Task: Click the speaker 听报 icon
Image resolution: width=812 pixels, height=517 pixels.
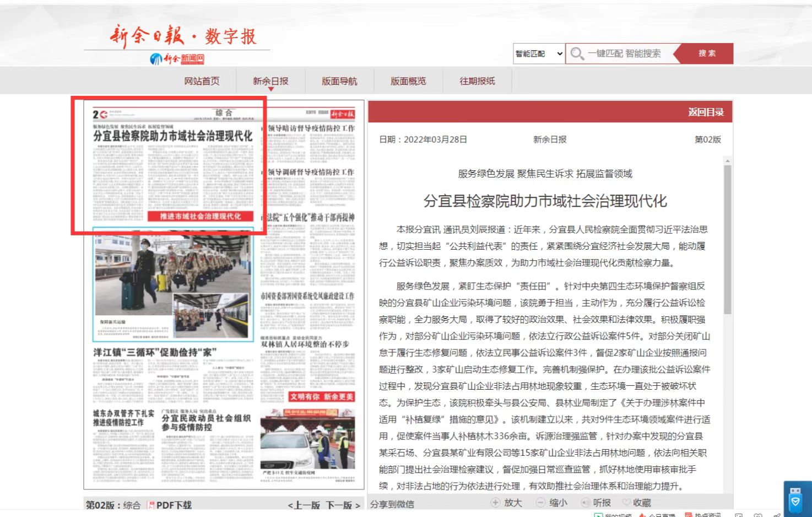Action: pyautogui.click(x=586, y=503)
